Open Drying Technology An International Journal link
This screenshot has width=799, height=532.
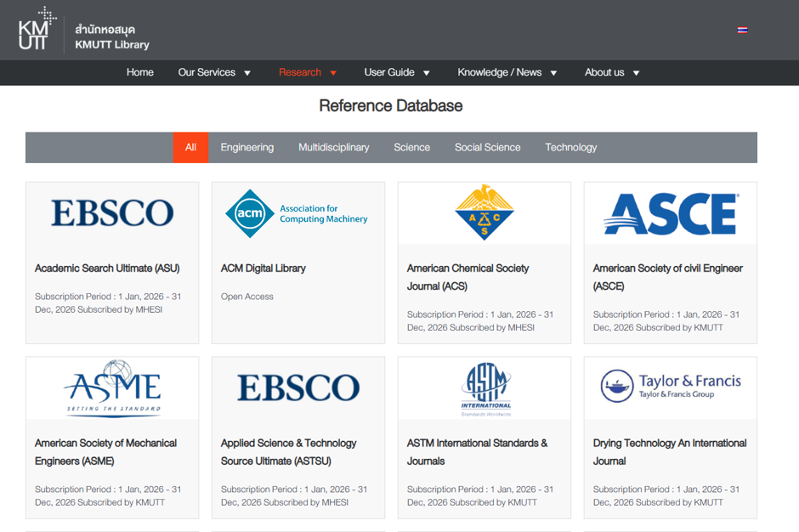[x=670, y=452]
